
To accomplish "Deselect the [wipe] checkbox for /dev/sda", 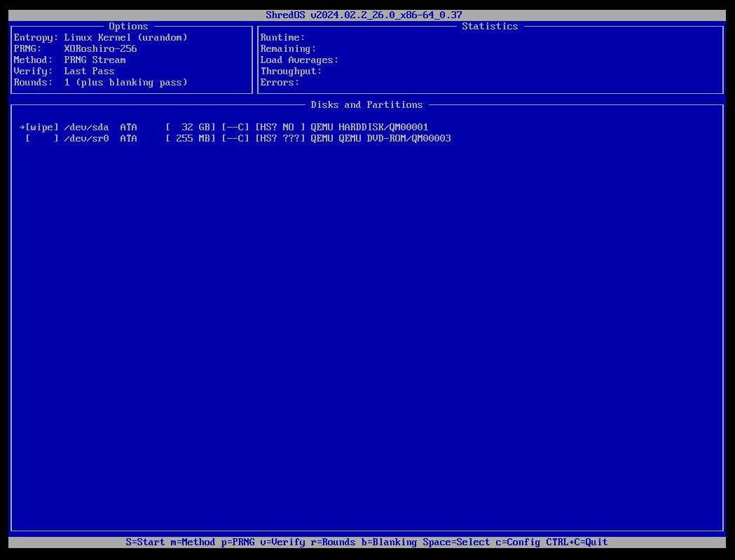I will tap(41, 127).
